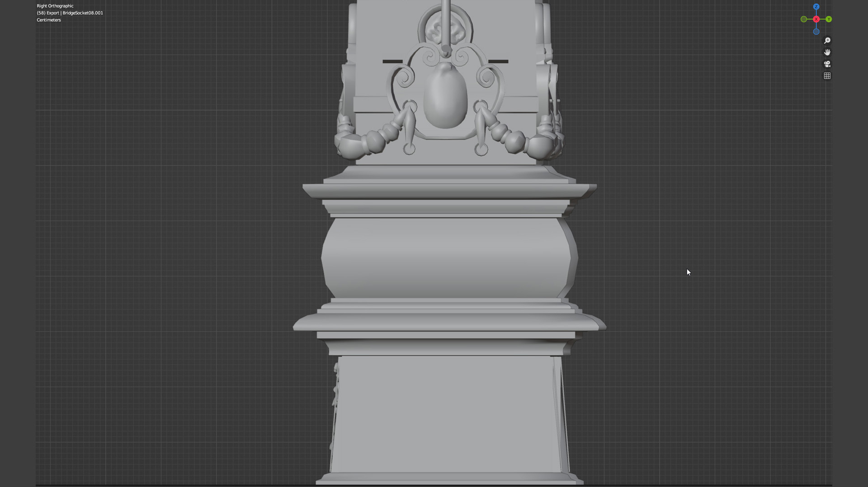Image resolution: width=868 pixels, height=487 pixels.
Task: Select the egg-shaped ornament in the cartouche
Action: [x=445, y=97]
